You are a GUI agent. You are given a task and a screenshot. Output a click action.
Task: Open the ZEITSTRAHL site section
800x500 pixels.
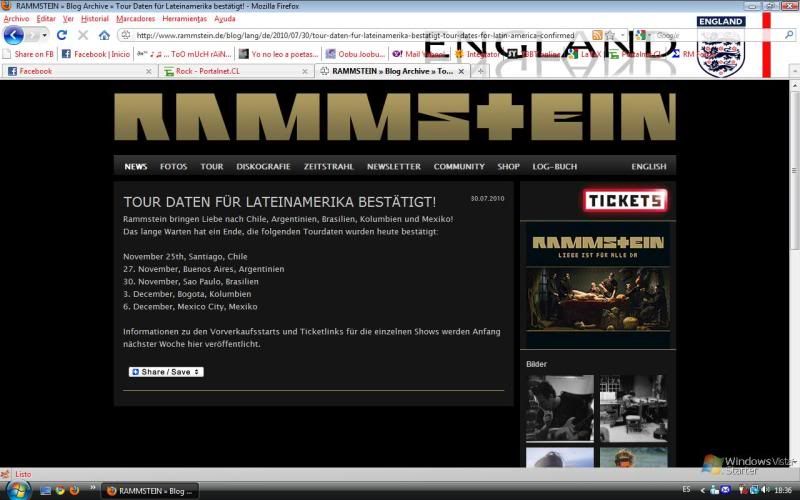(x=329, y=167)
